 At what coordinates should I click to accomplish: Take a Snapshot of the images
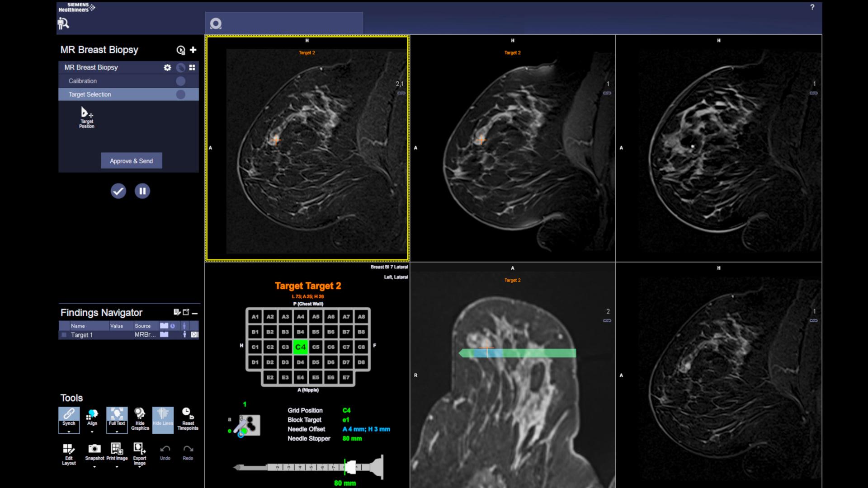(94, 450)
